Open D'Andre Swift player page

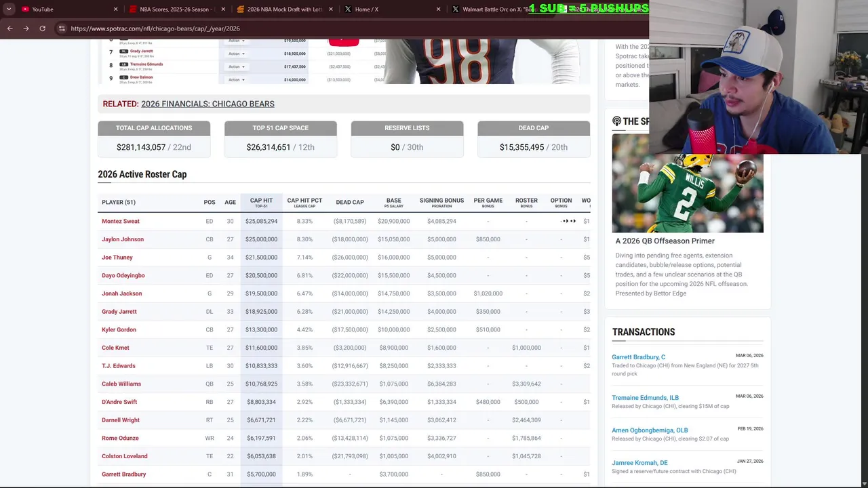[119, 402]
